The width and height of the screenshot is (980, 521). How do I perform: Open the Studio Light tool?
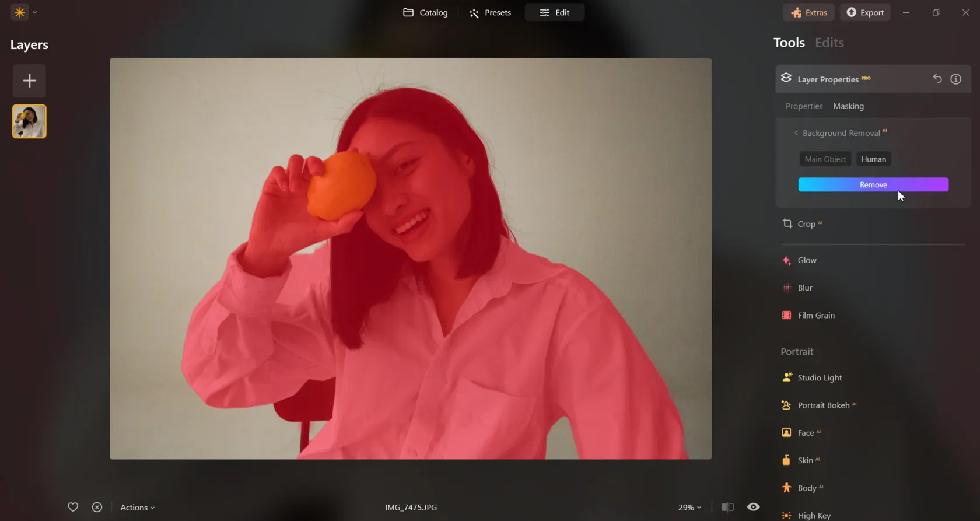[x=819, y=377]
